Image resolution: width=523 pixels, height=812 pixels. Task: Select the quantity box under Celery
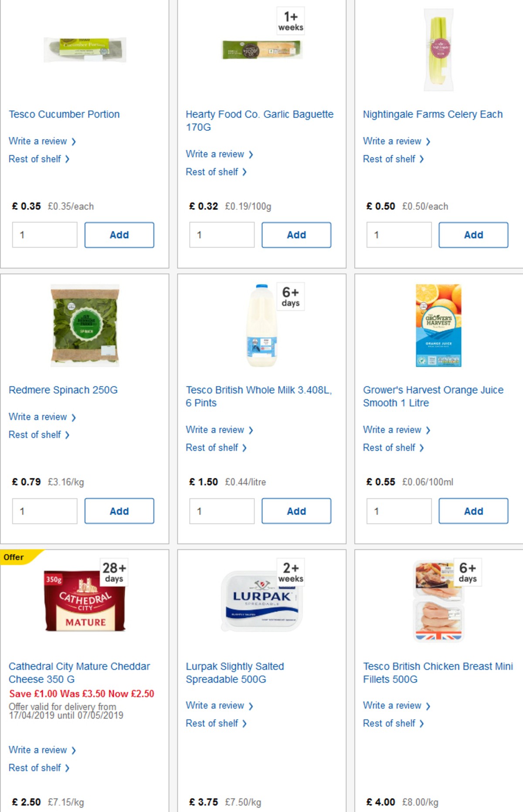[398, 235]
